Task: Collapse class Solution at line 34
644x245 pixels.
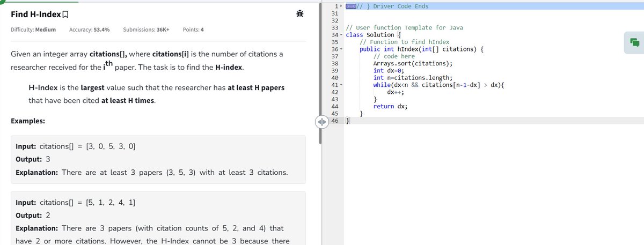Action: coord(342,35)
